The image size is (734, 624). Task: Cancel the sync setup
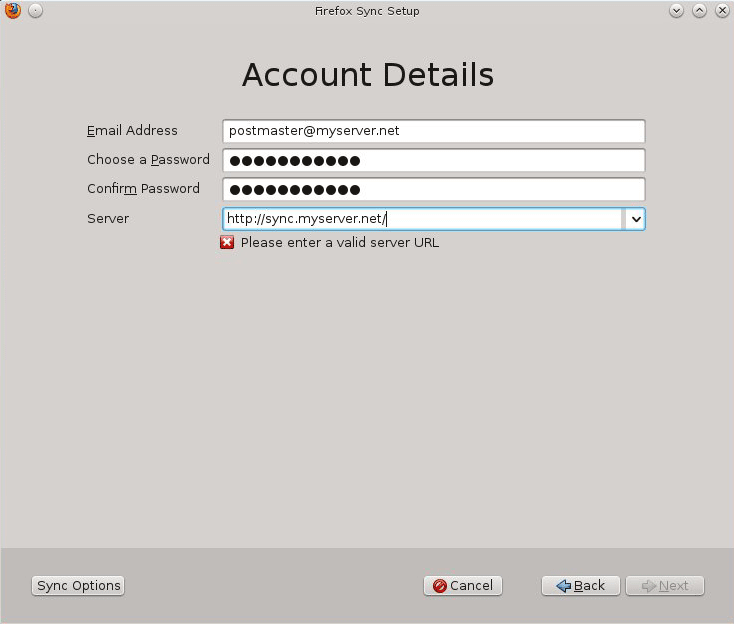[x=462, y=586]
